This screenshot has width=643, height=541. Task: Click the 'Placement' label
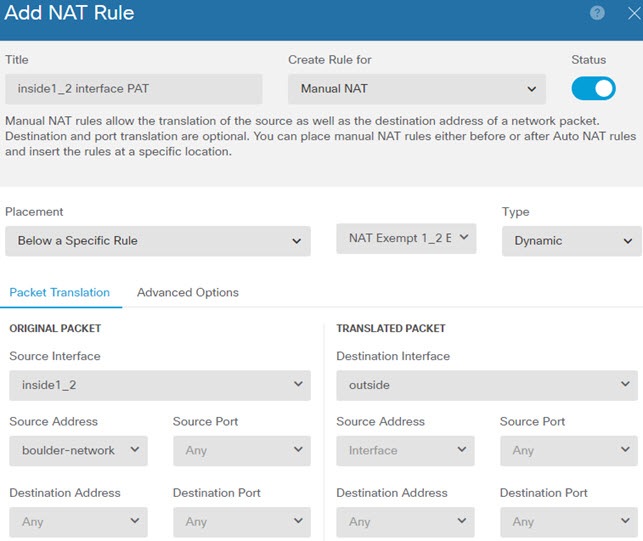pos(34,212)
